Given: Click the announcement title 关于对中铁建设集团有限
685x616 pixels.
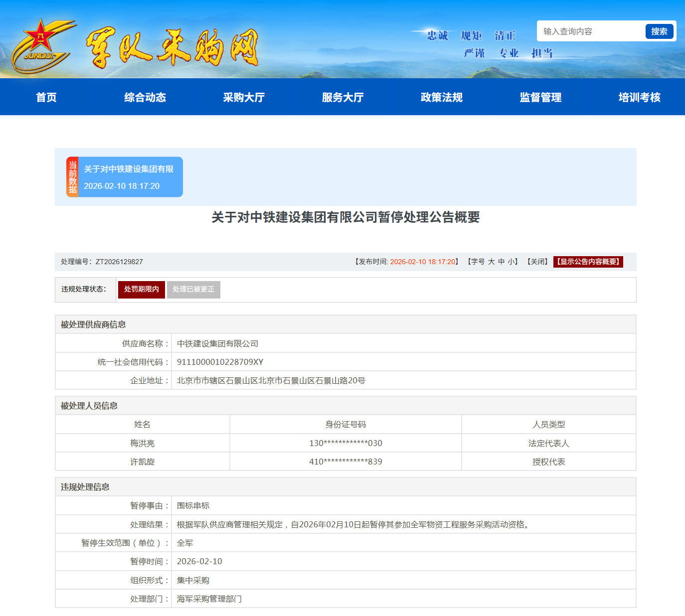Looking at the screenshot, I should pyautogui.click(x=129, y=169).
